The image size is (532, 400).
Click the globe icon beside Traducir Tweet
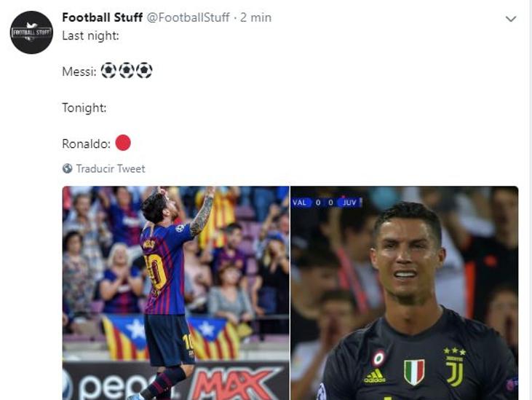click(x=67, y=168)
